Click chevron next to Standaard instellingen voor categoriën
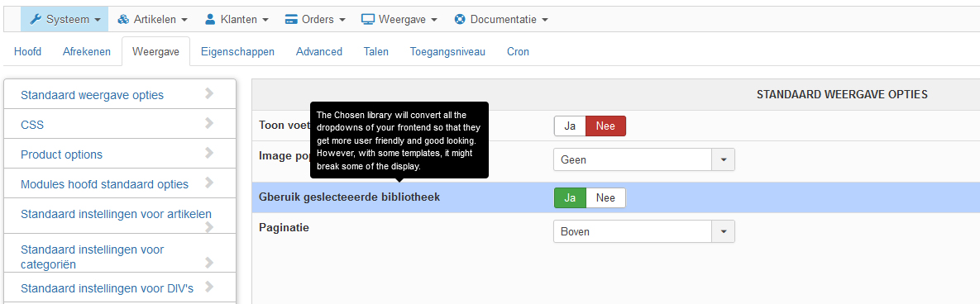980x304 pixels. (209, 262)
